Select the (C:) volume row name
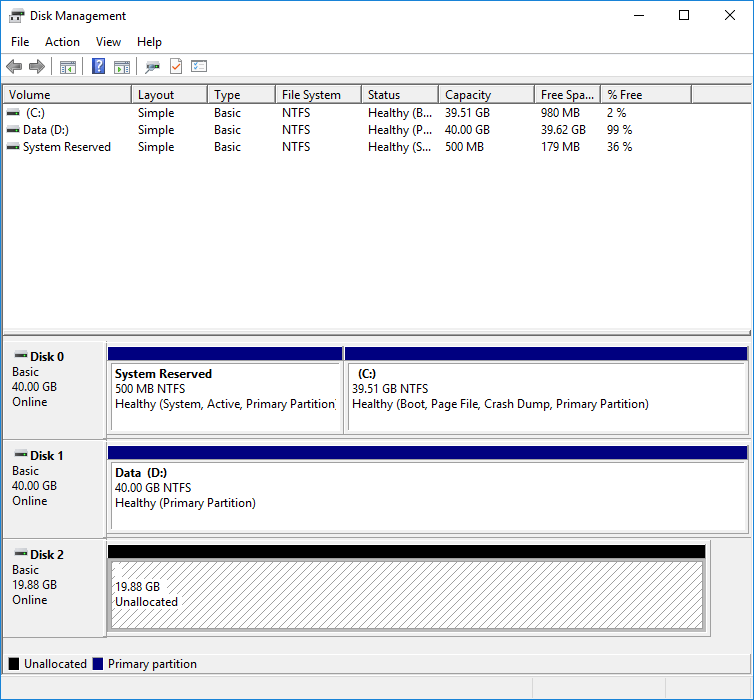This screenshot has height=700, width=754. coord(35,113)
